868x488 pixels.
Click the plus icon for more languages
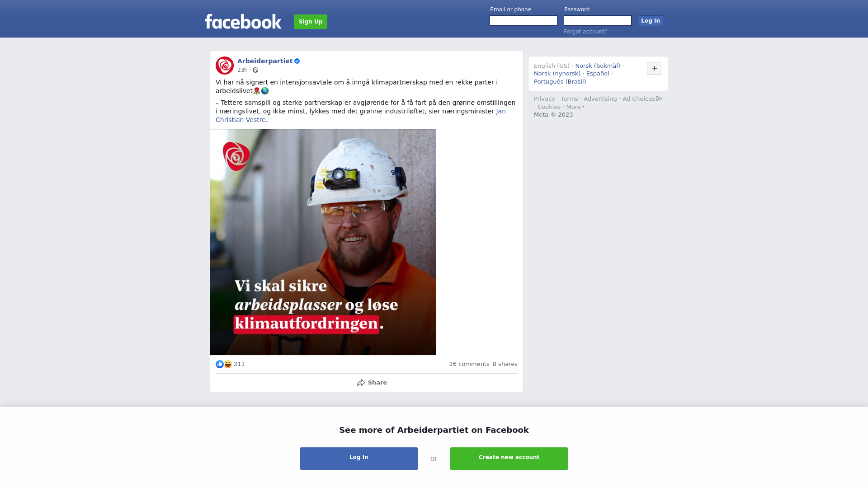point(655,68)
